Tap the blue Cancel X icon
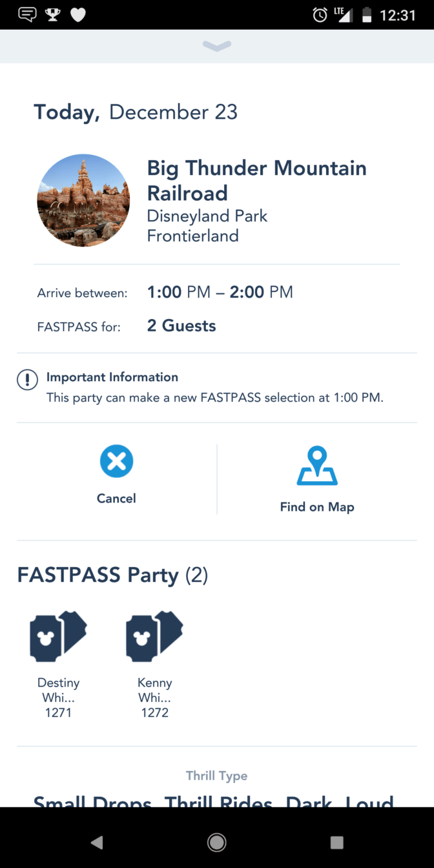Screen dimensions: 434x868 click(x=116, y=462)
